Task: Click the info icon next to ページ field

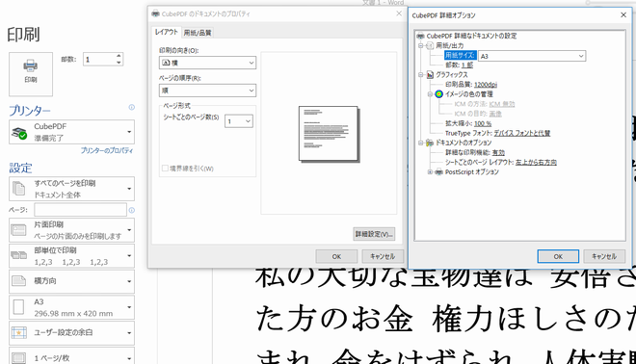Action: tap(131, 210)
